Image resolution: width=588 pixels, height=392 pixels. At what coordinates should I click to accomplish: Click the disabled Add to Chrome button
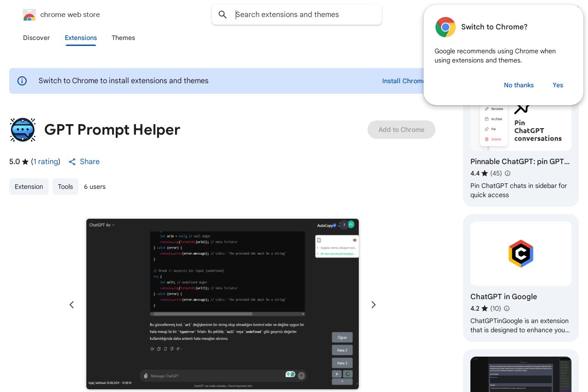[x=401, y=130]
